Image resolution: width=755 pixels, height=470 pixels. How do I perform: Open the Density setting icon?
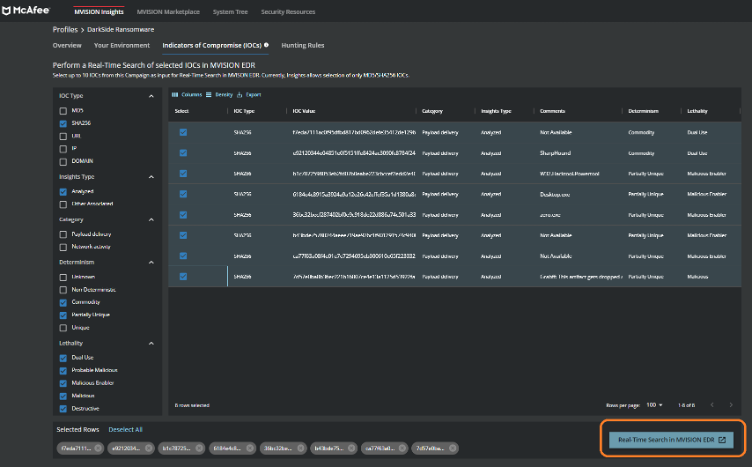[x=208, y=95]
